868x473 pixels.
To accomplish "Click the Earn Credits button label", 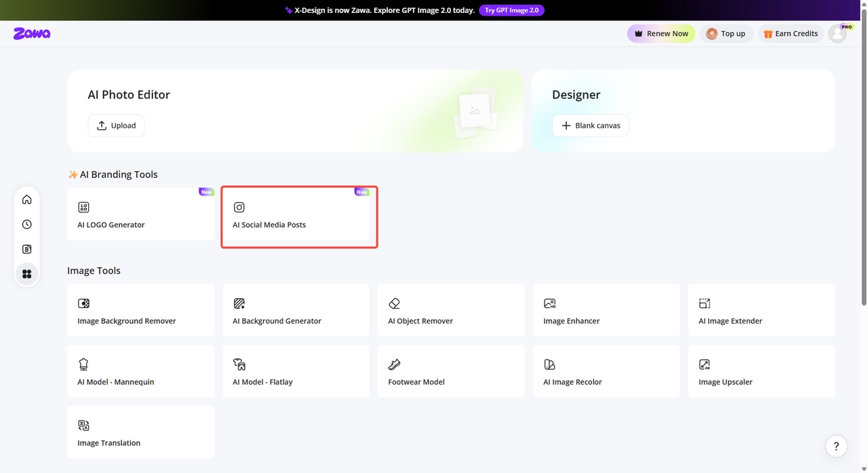I will pos(796,34).
